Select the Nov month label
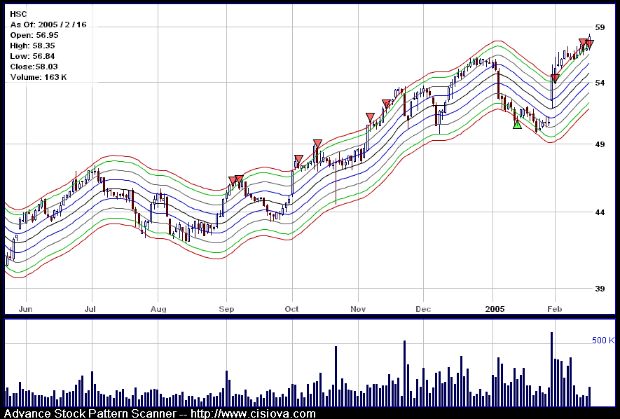This screenshot has width=620, height=419. coord(358,309)
